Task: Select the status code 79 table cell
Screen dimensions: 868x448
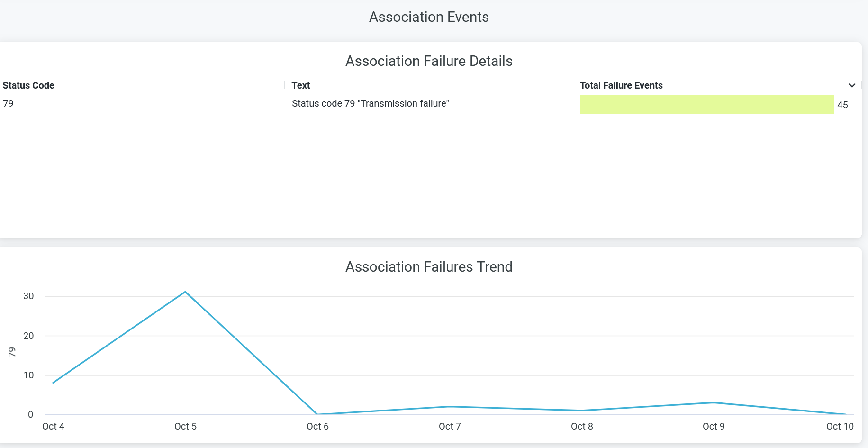Action: click(9, 103)
